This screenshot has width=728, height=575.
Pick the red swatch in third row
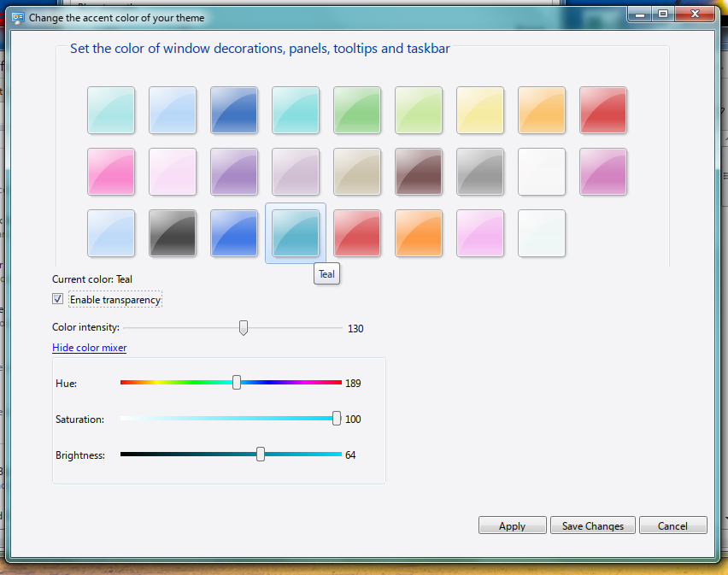click(357, 233)
